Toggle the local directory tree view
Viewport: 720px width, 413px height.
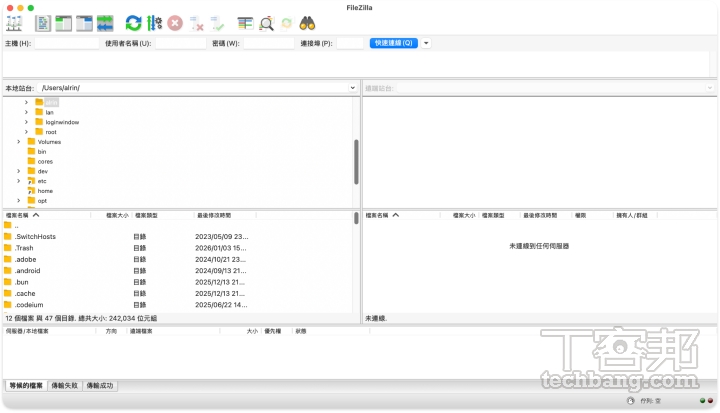[63, 22]
